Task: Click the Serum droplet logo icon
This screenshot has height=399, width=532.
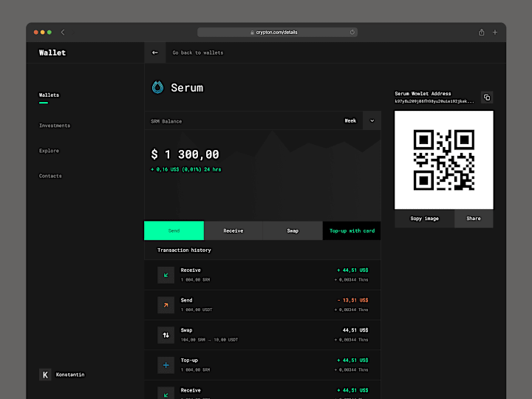Action: (x=157, y=87)
